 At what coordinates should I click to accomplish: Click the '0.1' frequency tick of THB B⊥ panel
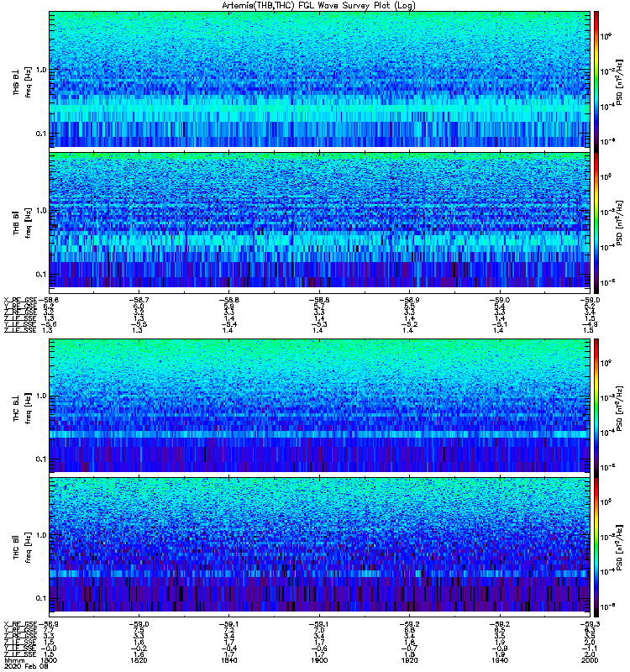(41, 134)
